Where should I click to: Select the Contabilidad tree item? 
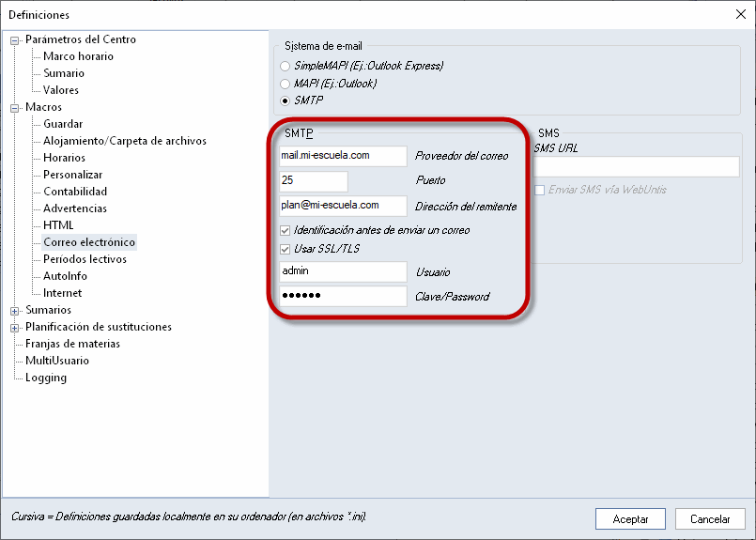coord(75,192)
